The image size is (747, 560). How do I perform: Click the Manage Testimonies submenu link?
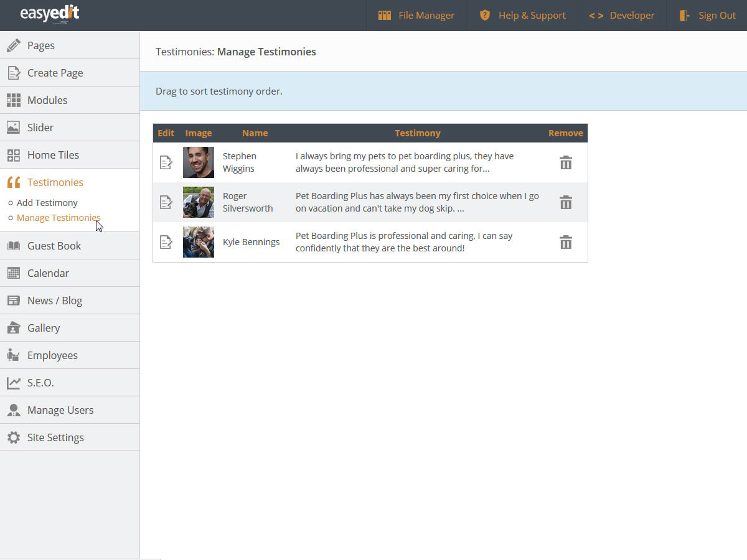(59, 218)
